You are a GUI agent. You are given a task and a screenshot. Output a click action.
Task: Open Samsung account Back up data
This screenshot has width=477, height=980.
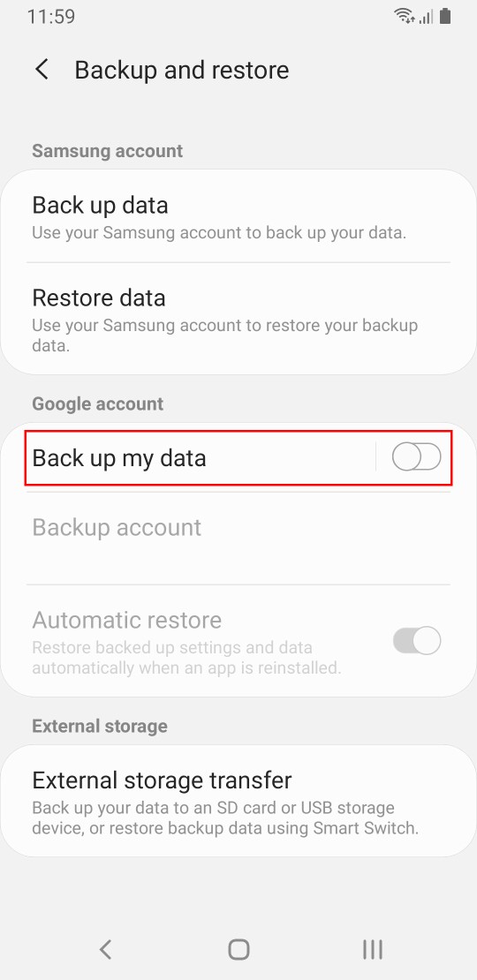tap(238, 217)
